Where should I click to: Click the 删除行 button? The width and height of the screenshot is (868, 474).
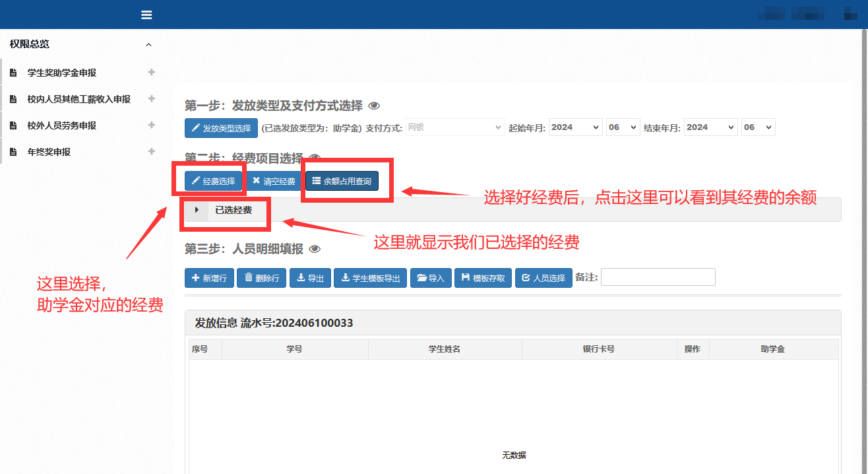(262, 278)
